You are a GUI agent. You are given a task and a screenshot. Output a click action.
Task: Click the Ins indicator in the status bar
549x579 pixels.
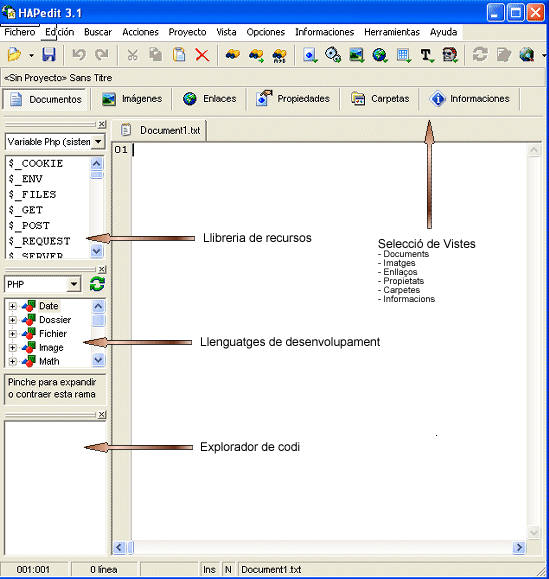click(x=209, y=570)
